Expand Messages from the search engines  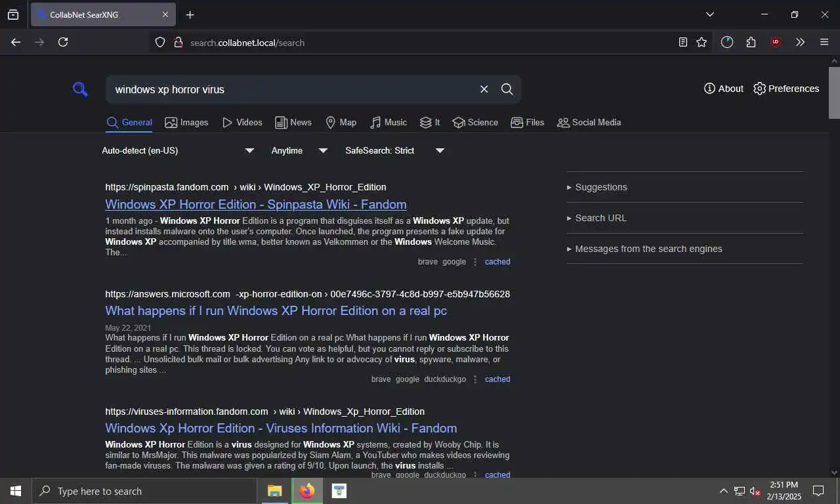point(684,249)
